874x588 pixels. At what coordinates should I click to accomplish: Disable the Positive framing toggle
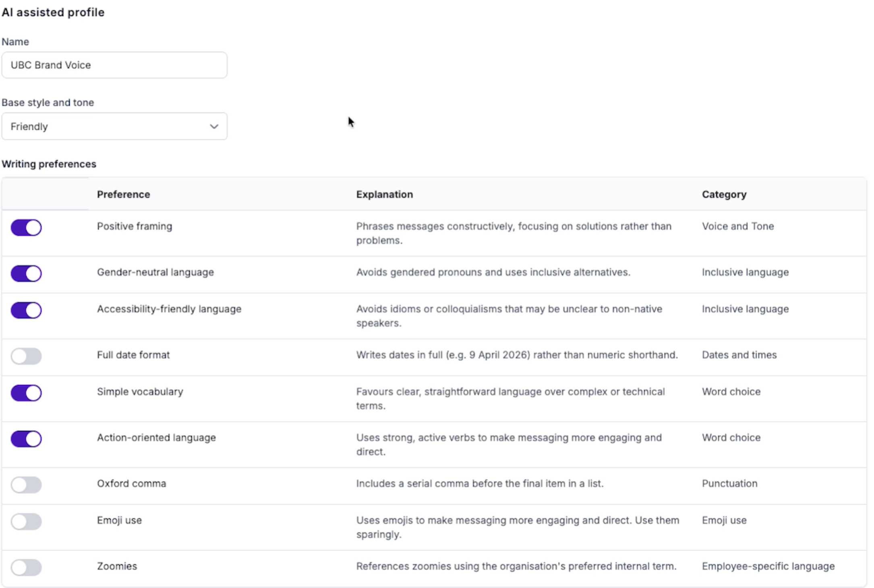tap(26, 228)
